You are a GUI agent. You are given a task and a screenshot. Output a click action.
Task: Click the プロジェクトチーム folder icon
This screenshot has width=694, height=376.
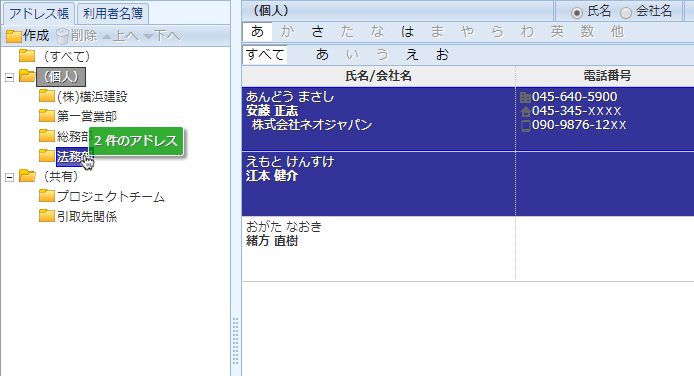click(x=46, y=196)
